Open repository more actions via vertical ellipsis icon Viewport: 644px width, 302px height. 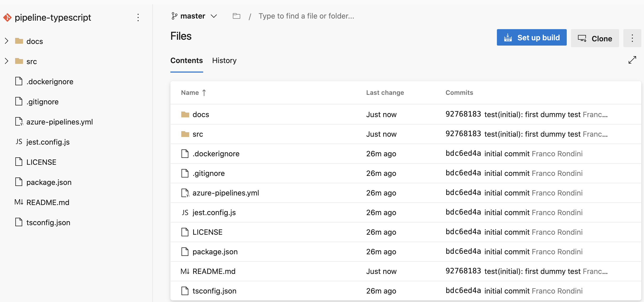point(138,17)
